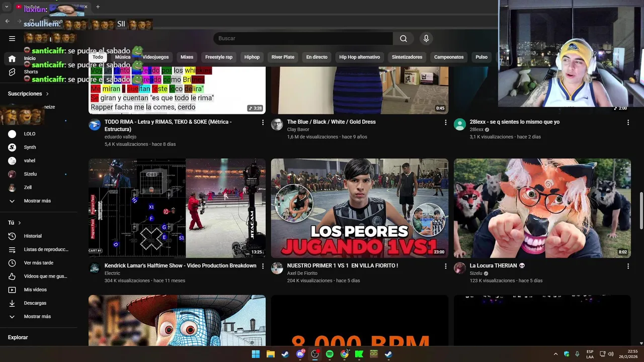
Task: Focus the Buscar search field
Action: click(x=303, y=39)
